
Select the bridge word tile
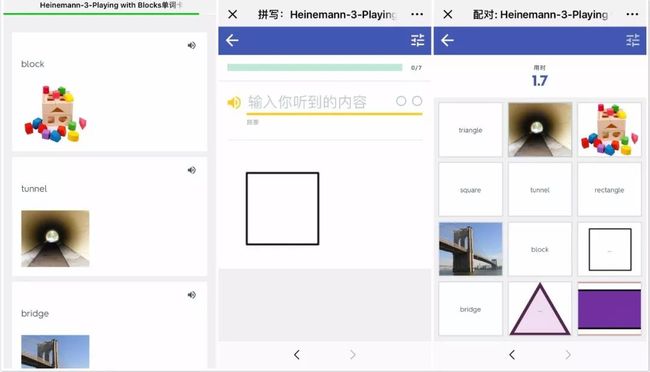click(471, 309)
